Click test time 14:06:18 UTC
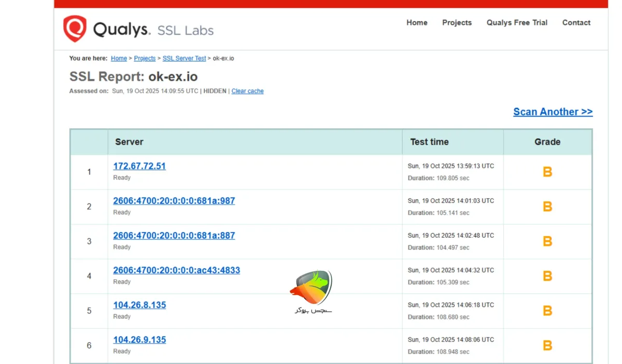The image size is (622, 364). [451, 305]
